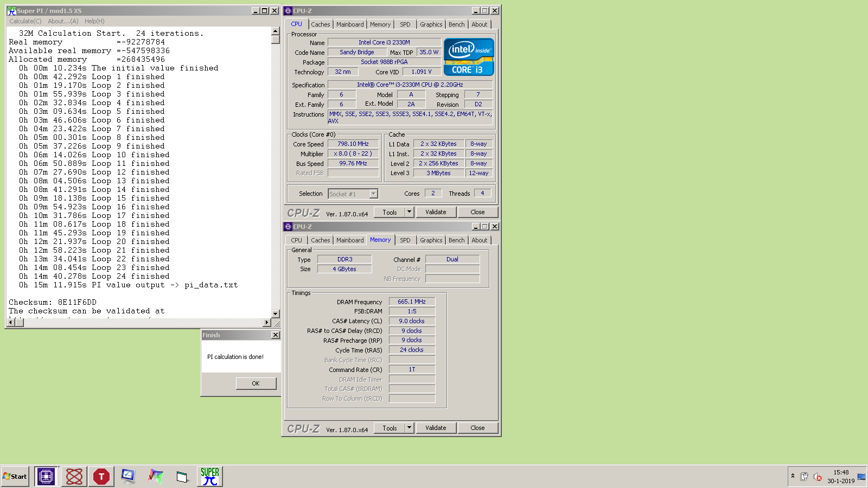The width and height of the screenshot is (868, 488).
Task: Open Calculate menu in Super PI
Action: tap(25, 21)
